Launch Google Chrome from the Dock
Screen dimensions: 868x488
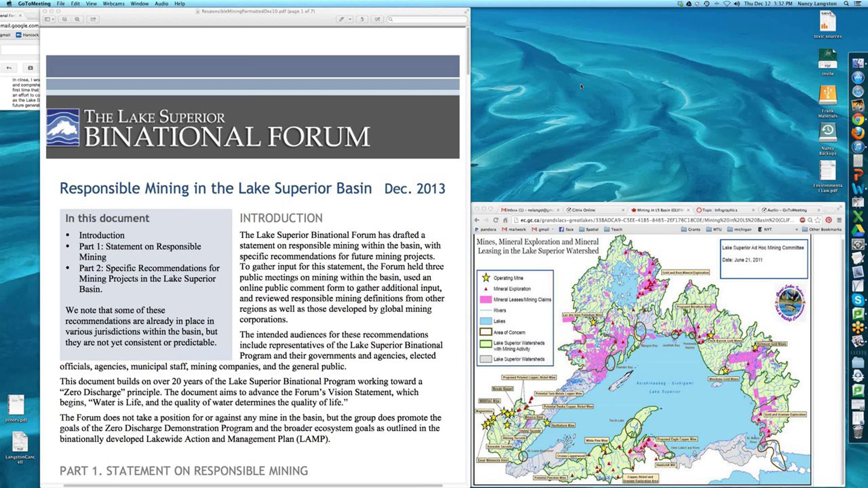tap(858, 119)
